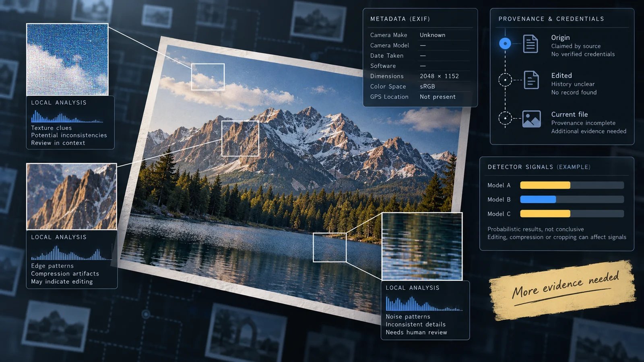Click the PROVENANCE & CREDENTIALS heading
The width and height of the screenshot is (644, 362).
click(x=551, y=19)
